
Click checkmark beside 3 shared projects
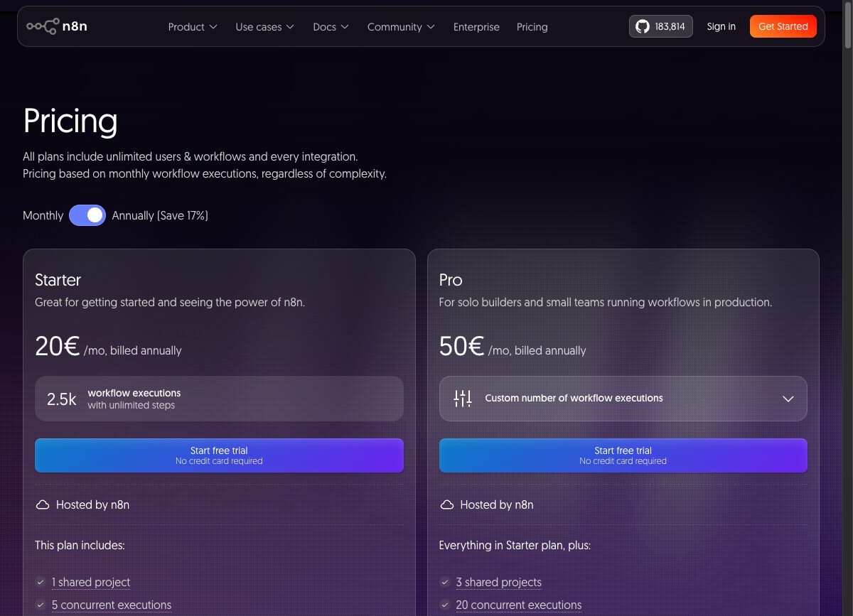point(445,582)
